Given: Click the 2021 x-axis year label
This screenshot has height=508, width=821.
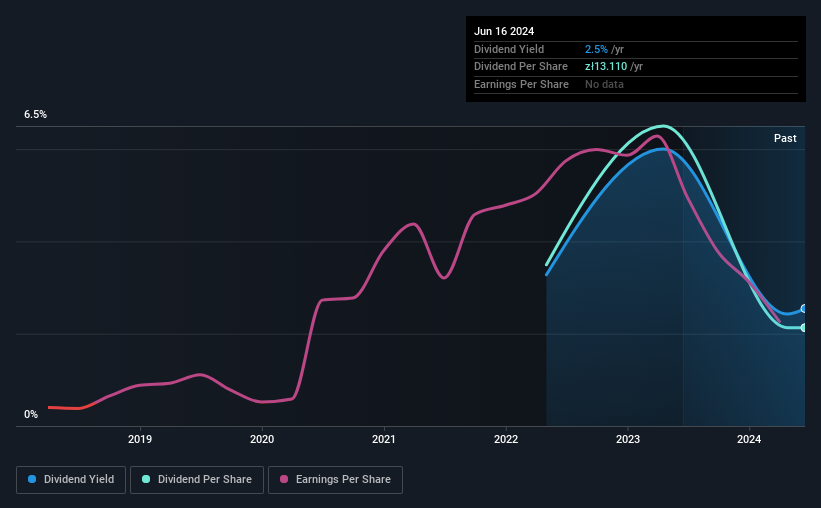Looking at the screenshot, I should click(x=384, y=439).
